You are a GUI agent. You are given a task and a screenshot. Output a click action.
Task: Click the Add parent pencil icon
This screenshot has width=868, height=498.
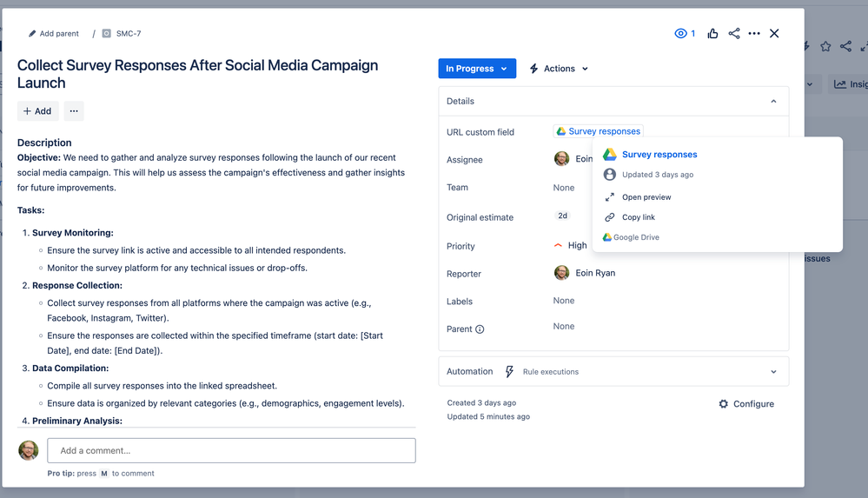click(32, 34)
